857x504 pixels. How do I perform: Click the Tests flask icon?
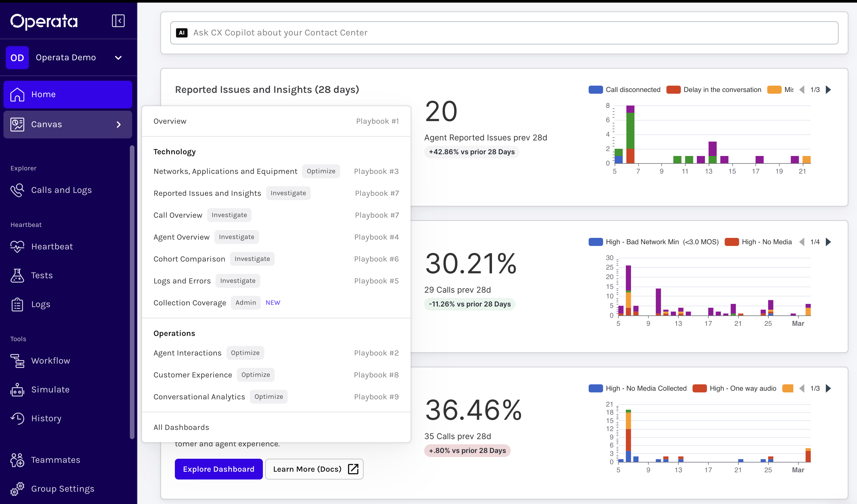[17, 275]
